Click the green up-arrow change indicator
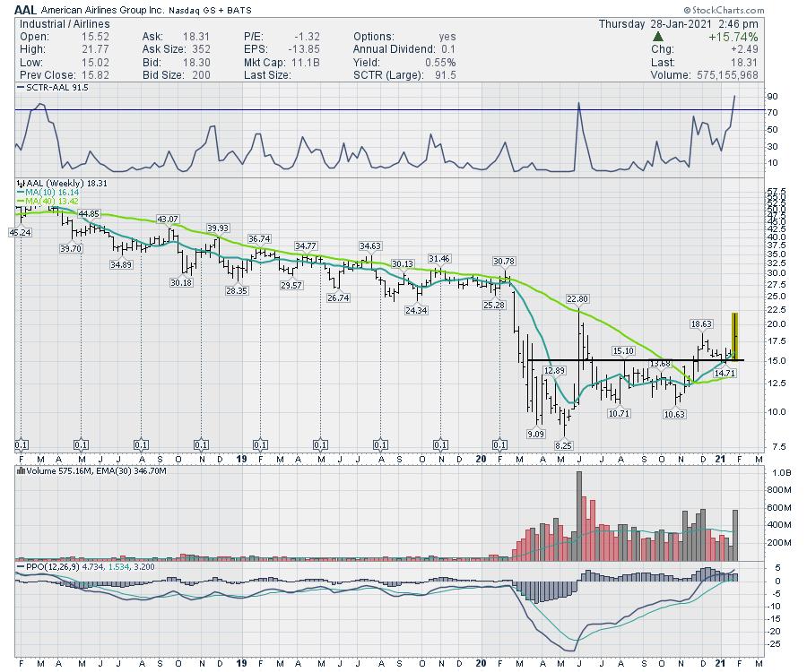The image size is (807, 672). tap(658, 37)
